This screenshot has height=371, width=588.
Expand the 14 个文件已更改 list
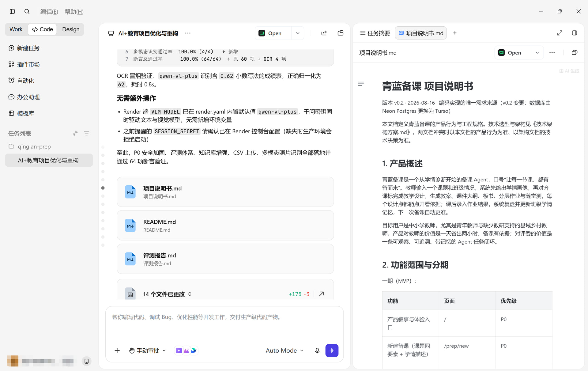point(167,294)
